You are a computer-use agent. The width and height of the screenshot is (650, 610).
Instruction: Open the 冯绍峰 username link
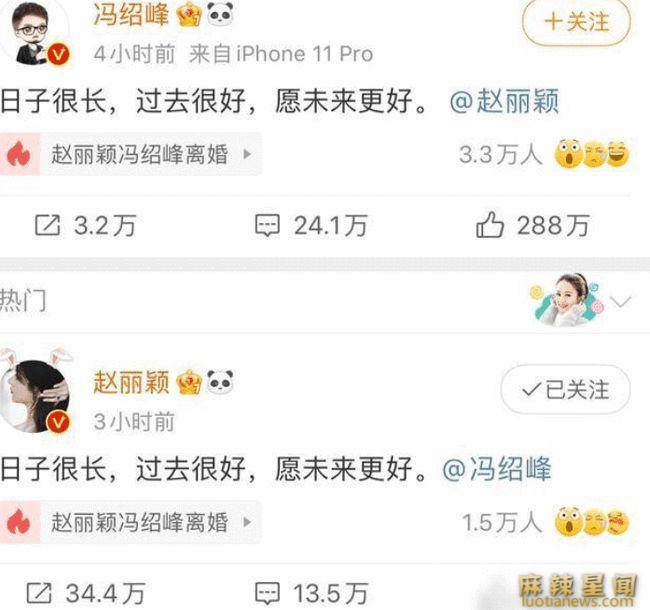click(x=131, y=15)
